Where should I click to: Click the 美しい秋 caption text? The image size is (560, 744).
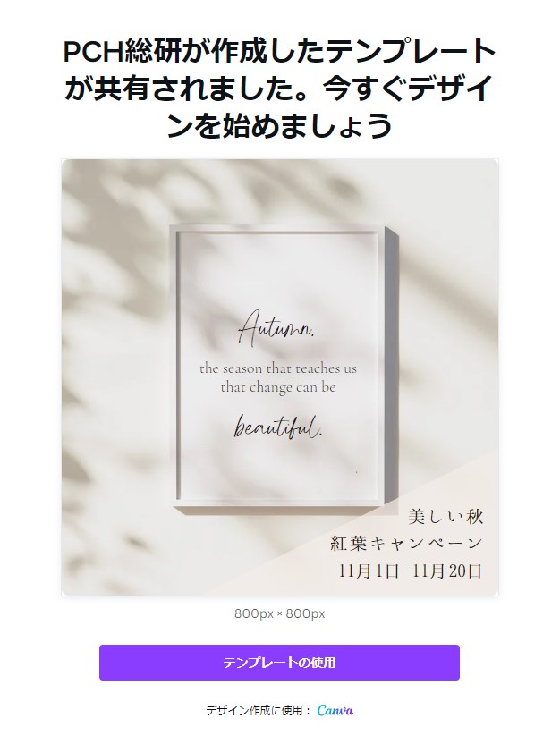coord(445,516)
